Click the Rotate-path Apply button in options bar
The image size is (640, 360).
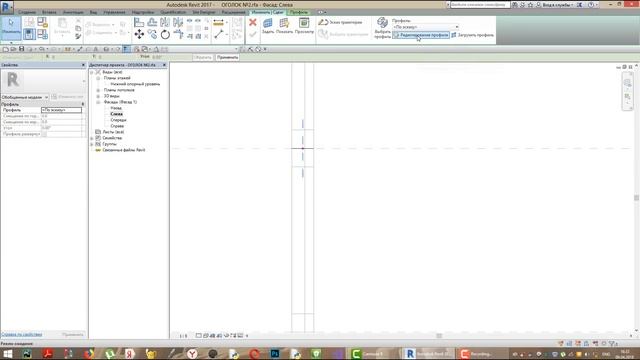click(227, 58)
